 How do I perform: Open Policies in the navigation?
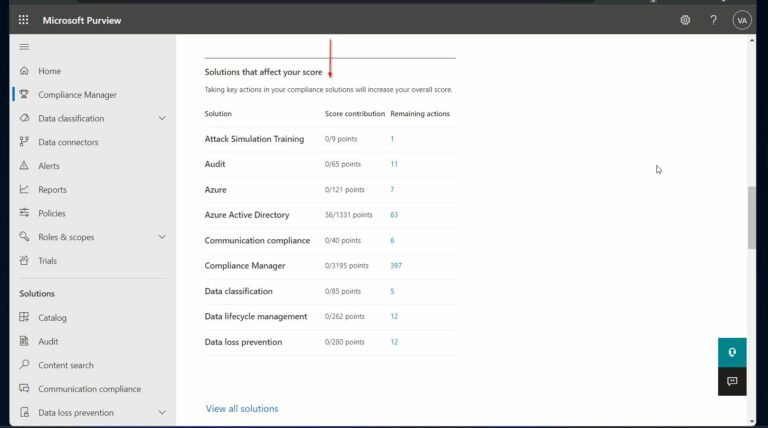(52, 214)
